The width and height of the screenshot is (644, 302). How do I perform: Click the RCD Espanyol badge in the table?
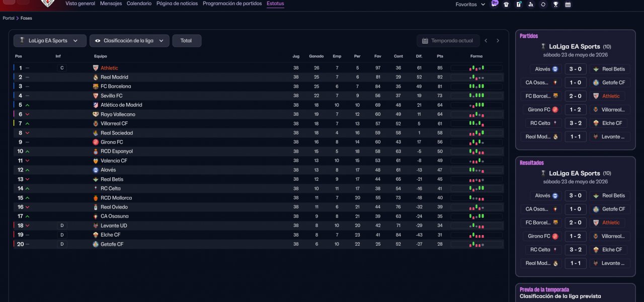click(96, 151)
